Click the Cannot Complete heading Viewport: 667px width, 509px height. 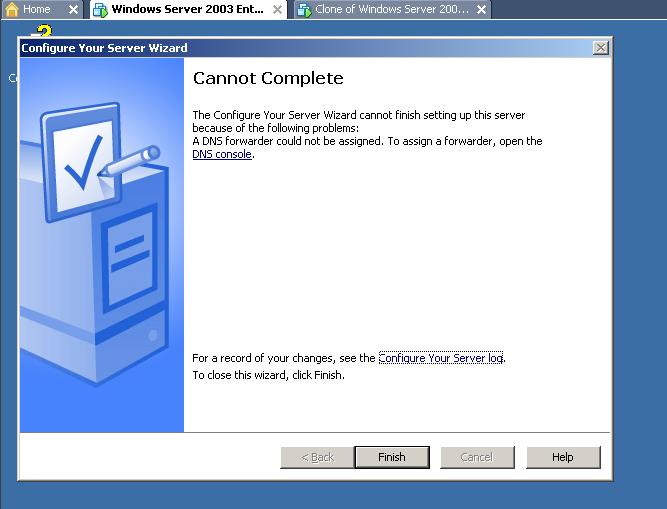268,78
